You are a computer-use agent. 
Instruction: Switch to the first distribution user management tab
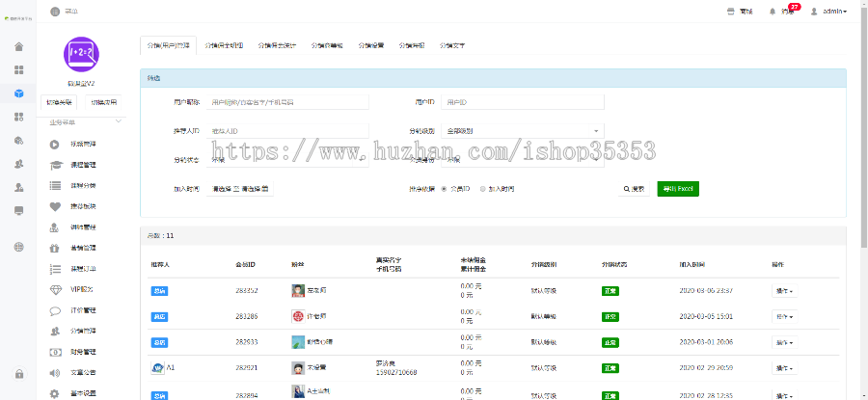click(168, 46)
